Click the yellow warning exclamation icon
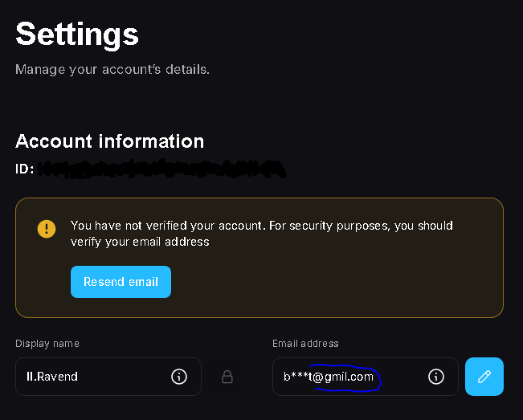 [47, 229]
